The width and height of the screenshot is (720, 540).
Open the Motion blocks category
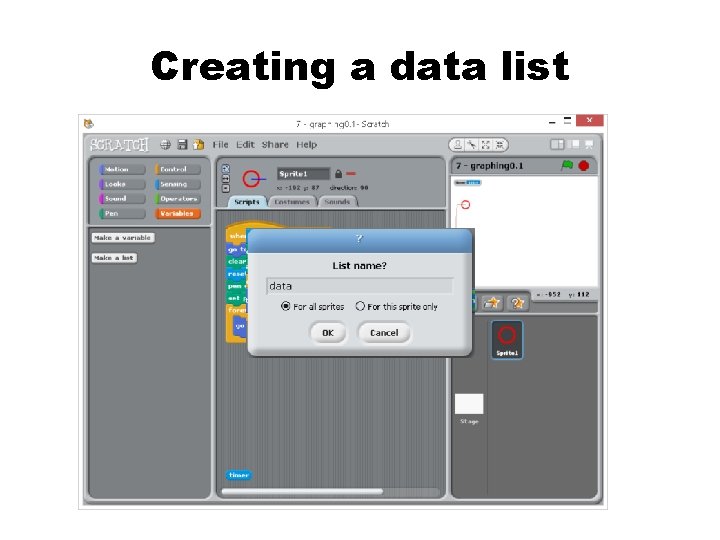(122, 169)
